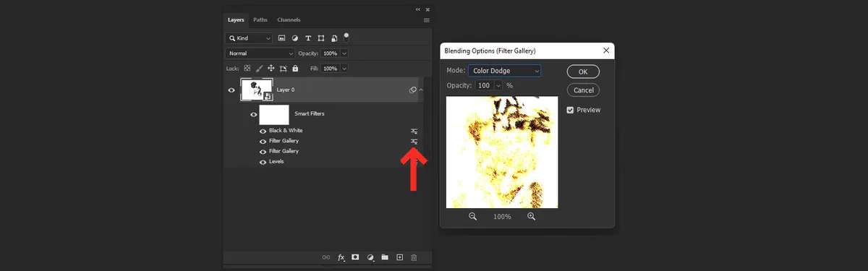The width and height of the screenshot is (868, 271).
Task: Switch to the Layers tab
Action: pyautogui.click(x=236, y=20)
